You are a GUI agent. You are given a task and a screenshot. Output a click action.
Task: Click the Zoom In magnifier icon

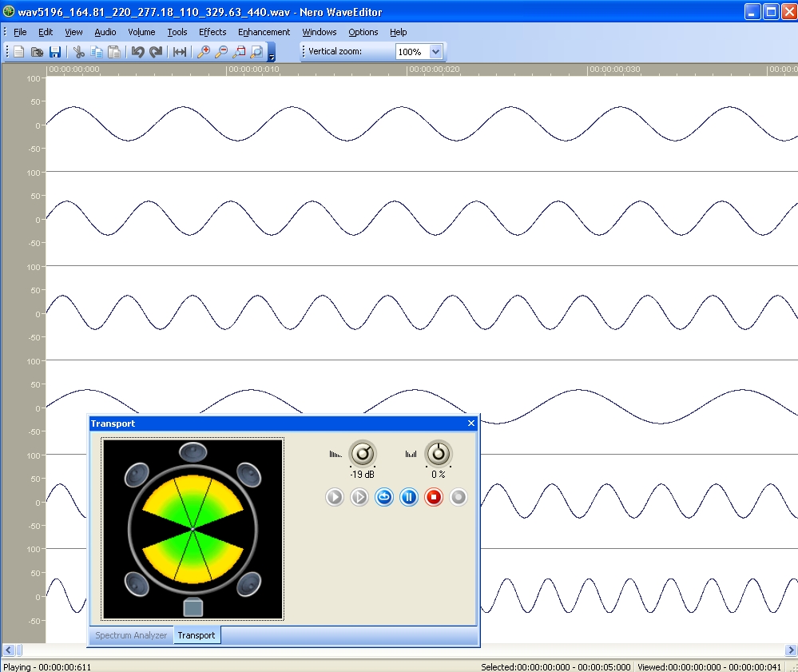coord(204,52)
